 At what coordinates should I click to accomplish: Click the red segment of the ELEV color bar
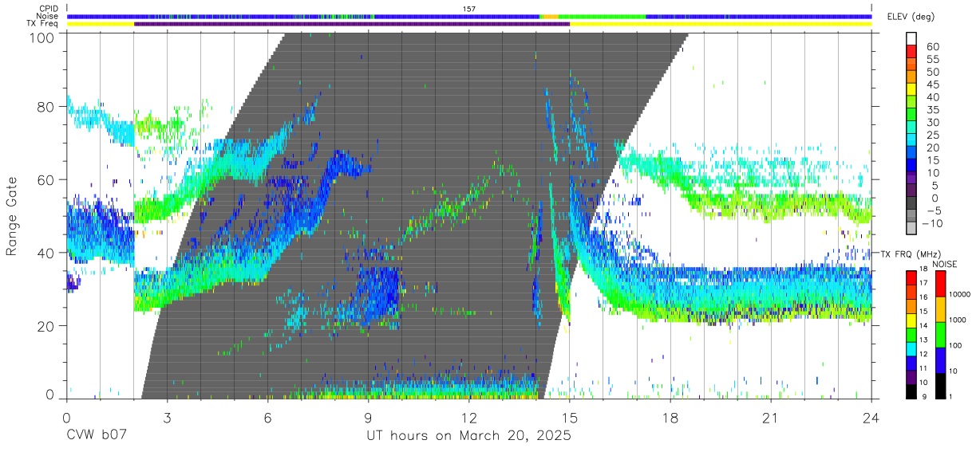[x=911, y=53]
